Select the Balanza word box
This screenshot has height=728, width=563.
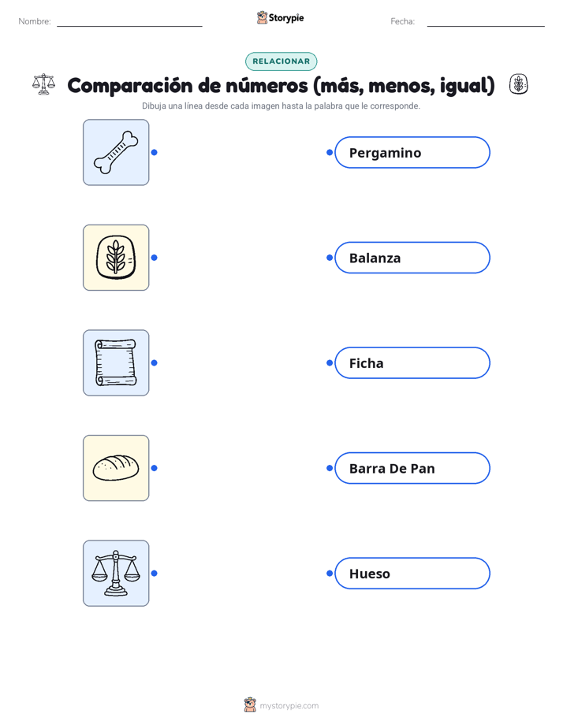[412, 258]
